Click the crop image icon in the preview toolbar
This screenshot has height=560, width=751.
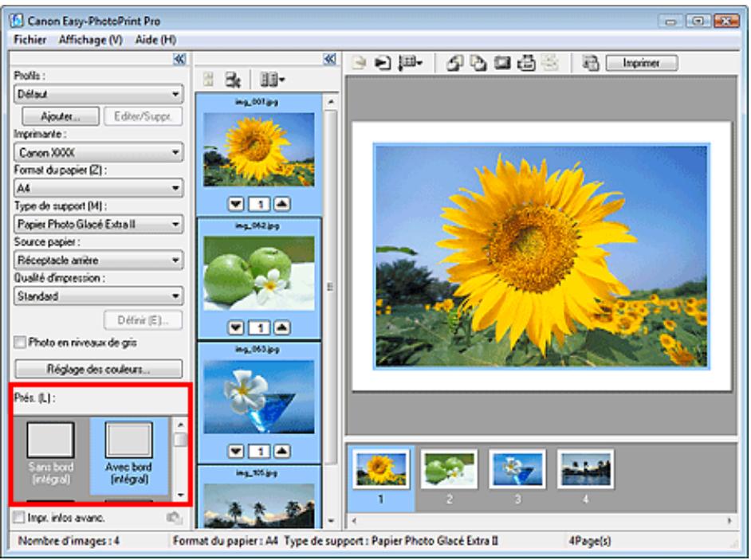tap(502, 63)
